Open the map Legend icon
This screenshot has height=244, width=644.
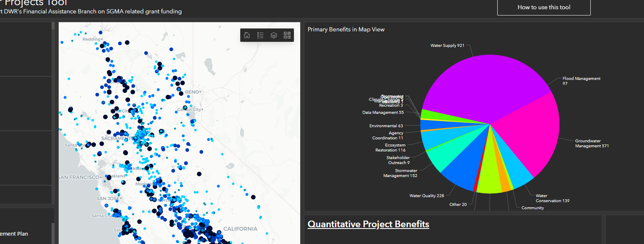pos(260,35)
